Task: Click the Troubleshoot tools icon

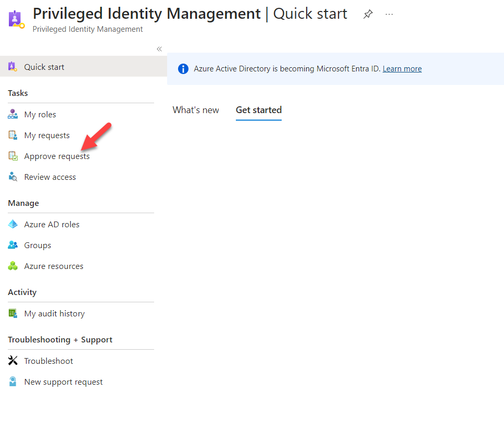Action: pos(12,361)
